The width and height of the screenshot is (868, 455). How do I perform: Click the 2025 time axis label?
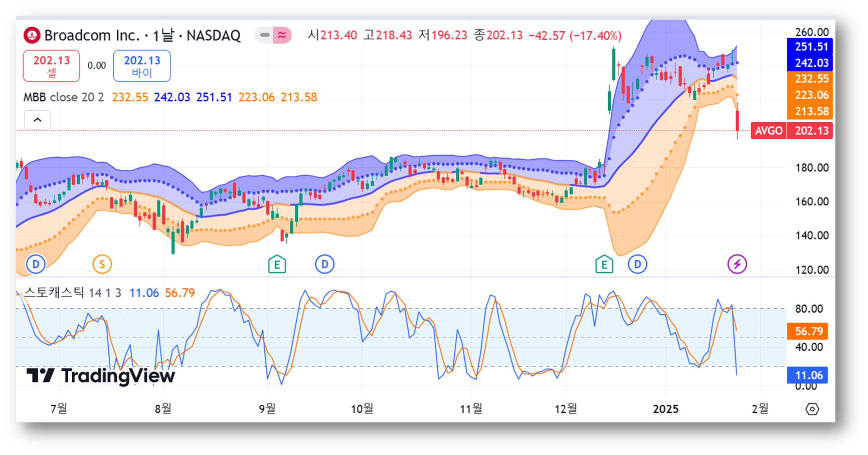point(666,409)
